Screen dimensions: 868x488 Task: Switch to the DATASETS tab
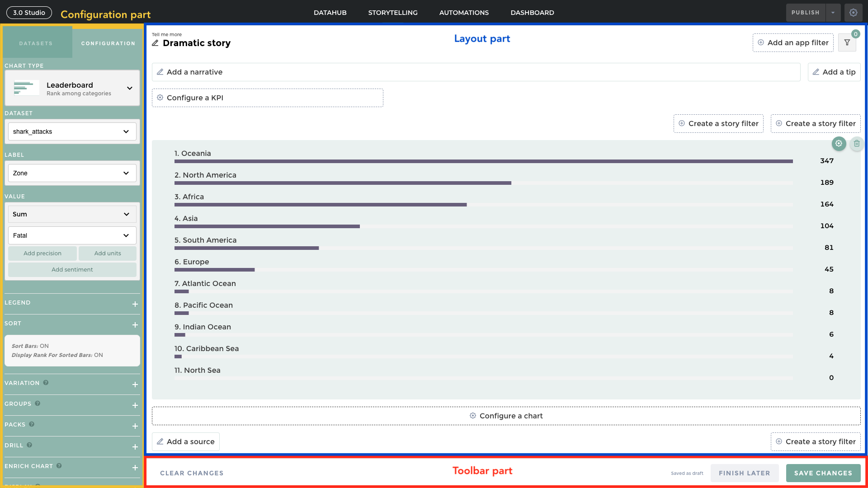(x=36, y=43)
